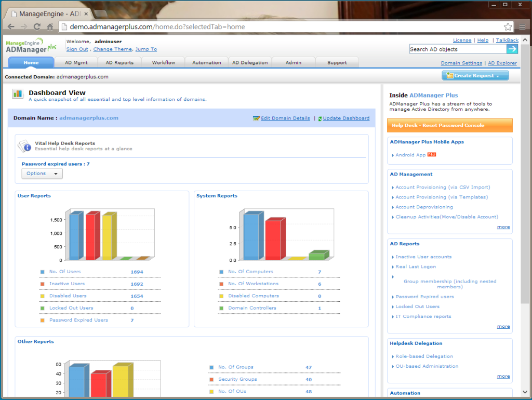Submit AD object search arrow button
This screenshot has height=400, width=532.
512,49
